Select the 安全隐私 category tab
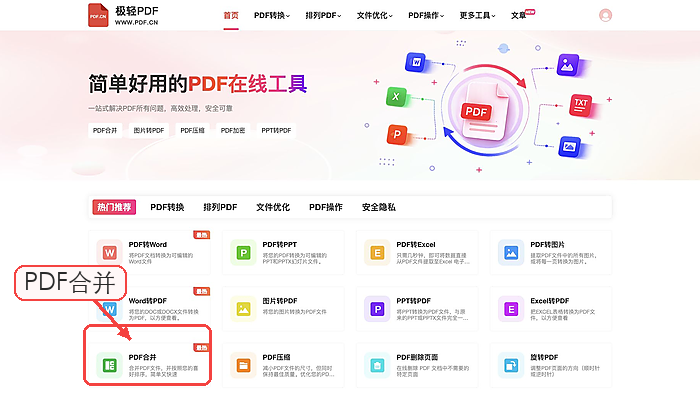The height and width of the screenshot is (395, 700). click(x=379, y=207)
